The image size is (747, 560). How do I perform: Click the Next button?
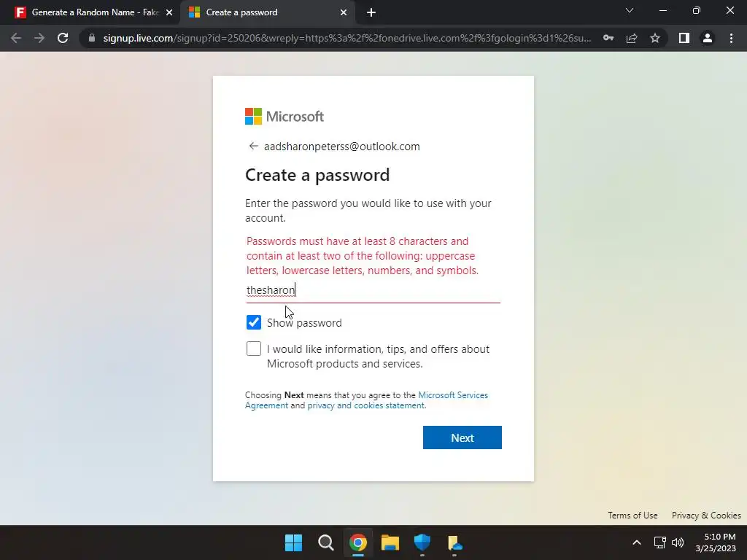[x=462, y=437]
